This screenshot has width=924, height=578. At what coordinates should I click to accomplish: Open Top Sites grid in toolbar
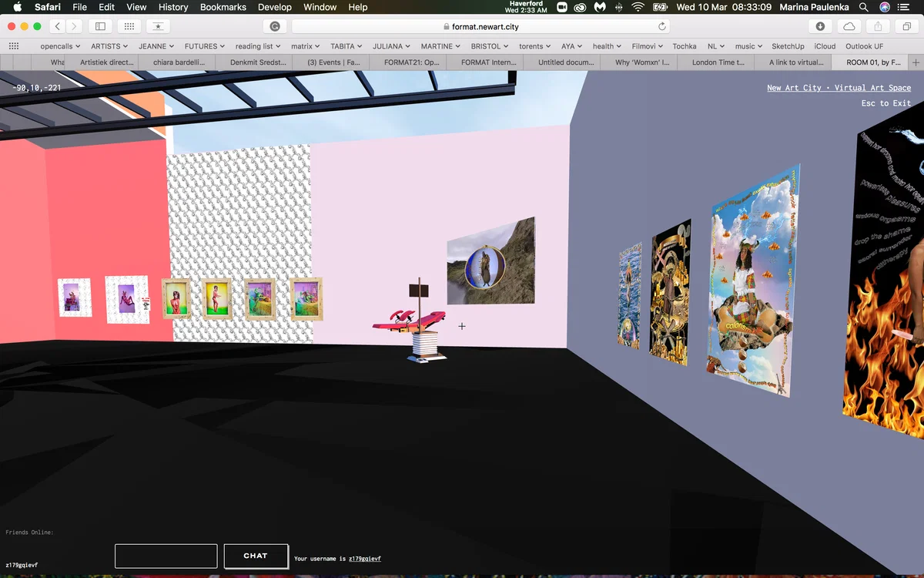129,26
